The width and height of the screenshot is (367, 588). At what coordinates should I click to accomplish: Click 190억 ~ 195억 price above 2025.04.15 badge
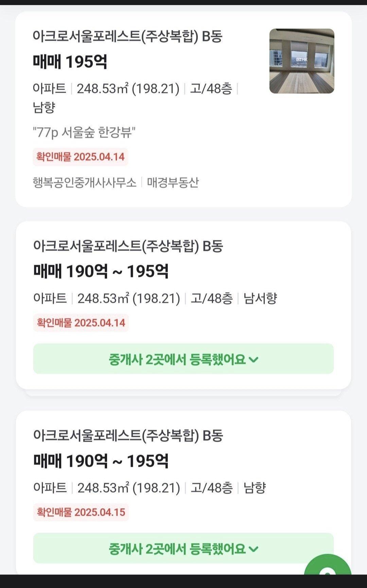(101, 461)
